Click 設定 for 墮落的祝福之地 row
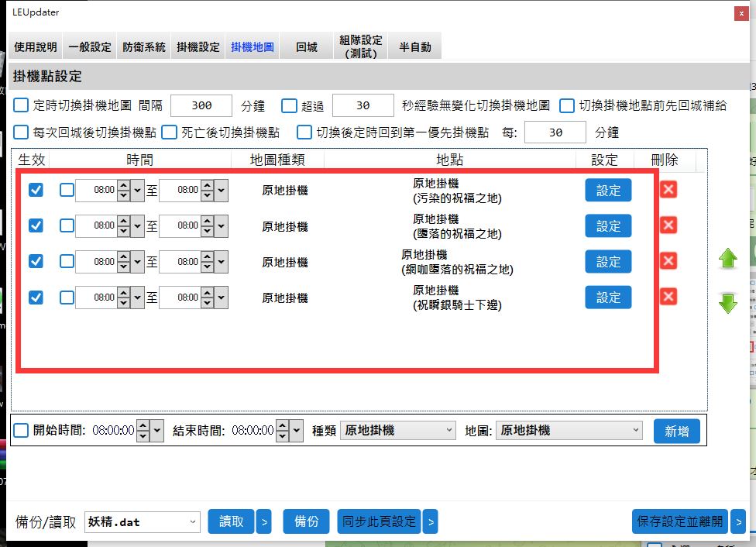 click(x=608, y=225)
